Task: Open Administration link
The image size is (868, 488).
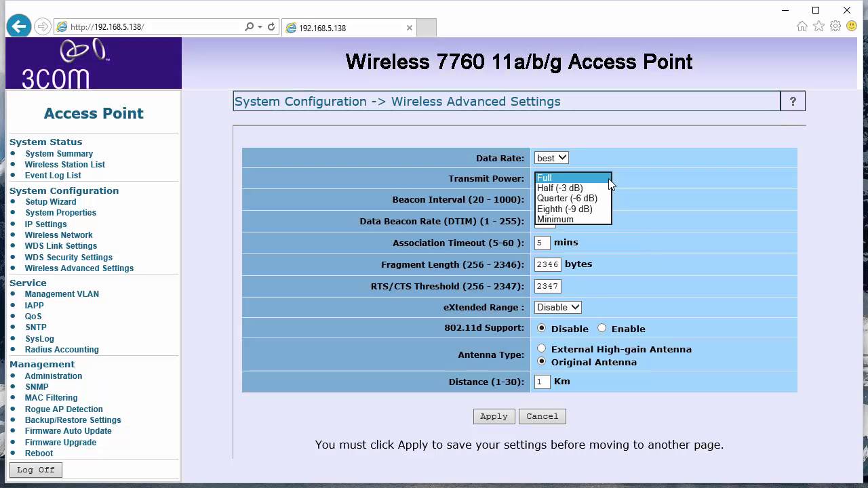Action: coord(54,376)
